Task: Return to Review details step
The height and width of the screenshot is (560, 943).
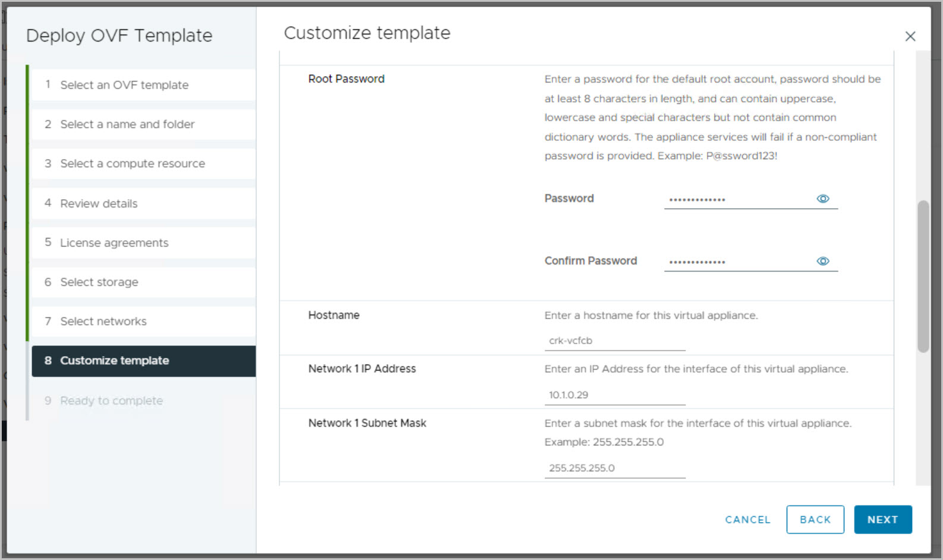Action: [x=99, y=203]
